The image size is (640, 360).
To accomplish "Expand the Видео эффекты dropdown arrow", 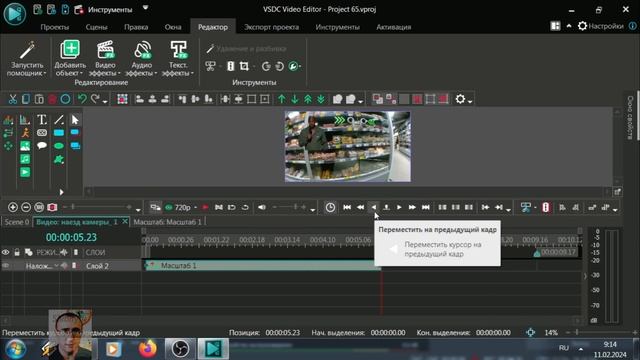I will [119, 73].
